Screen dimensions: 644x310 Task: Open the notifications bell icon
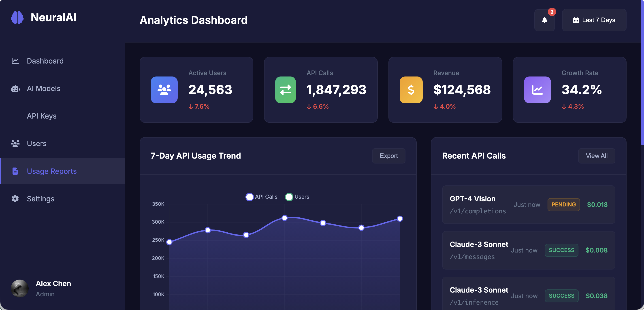click(x=544, y=20)
